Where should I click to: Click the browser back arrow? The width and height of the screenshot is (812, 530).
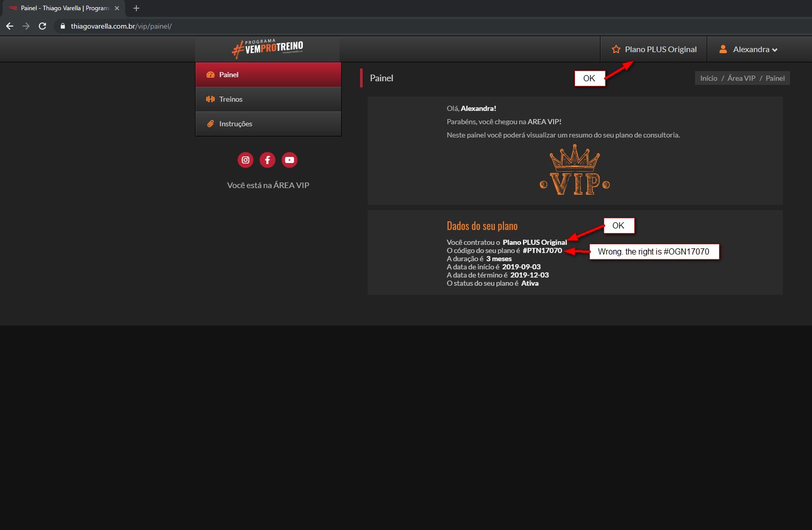(10, 26)
